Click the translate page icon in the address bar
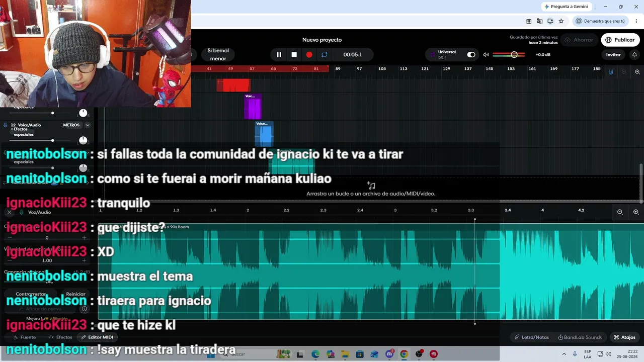The width and height of the screenshot is (644, 362). pyautogui.click(x=539, y=21)
